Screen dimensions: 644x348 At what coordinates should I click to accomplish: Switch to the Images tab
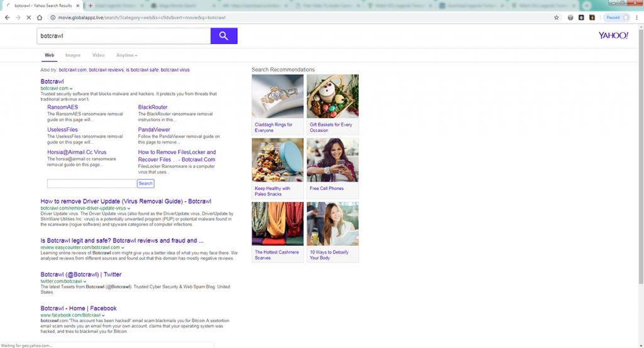(73, 55)
